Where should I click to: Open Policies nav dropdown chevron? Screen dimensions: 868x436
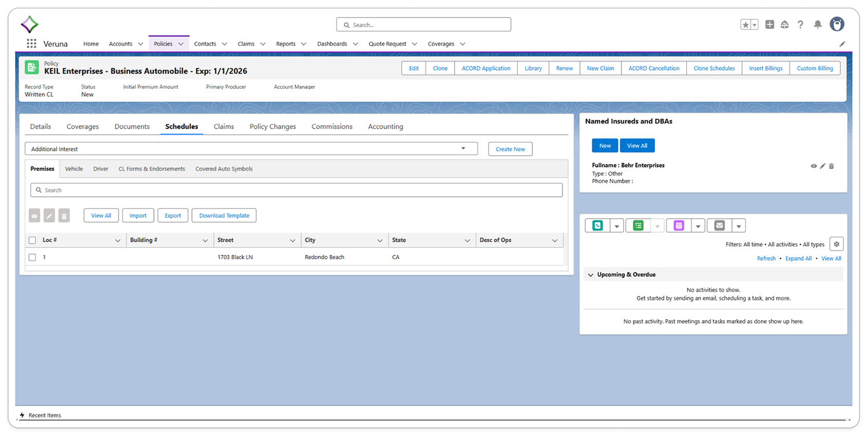click(181, 44)
